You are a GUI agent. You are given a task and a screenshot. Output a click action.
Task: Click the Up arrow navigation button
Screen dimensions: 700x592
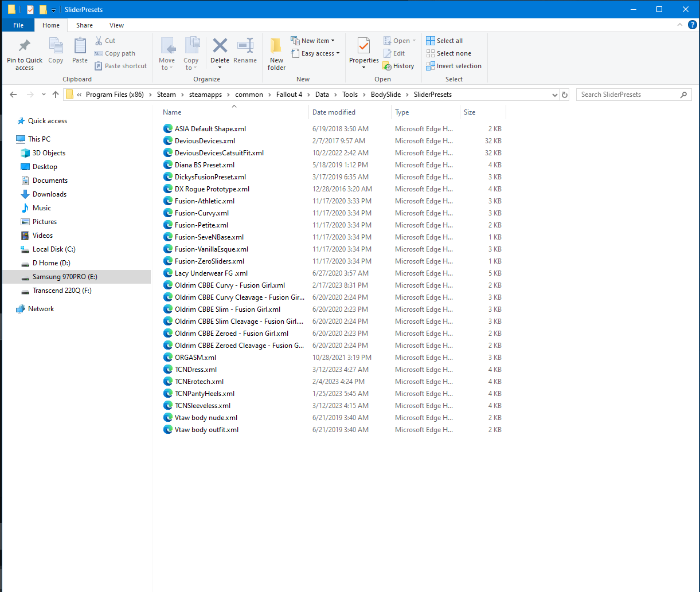point(56,95)
